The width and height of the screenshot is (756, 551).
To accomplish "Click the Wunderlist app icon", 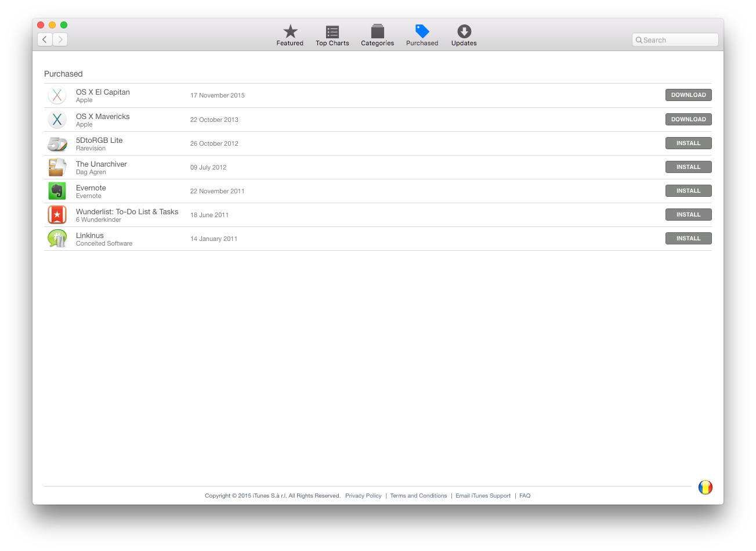I will click(x=57, y=215).
